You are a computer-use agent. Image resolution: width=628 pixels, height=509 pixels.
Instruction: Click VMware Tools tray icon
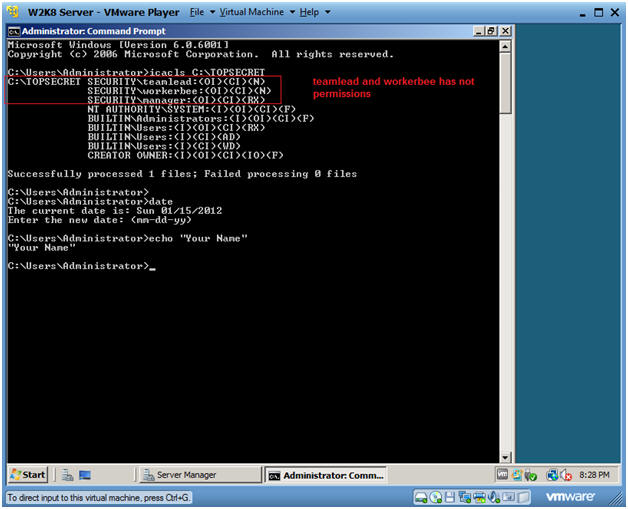(x=502, y=475)
